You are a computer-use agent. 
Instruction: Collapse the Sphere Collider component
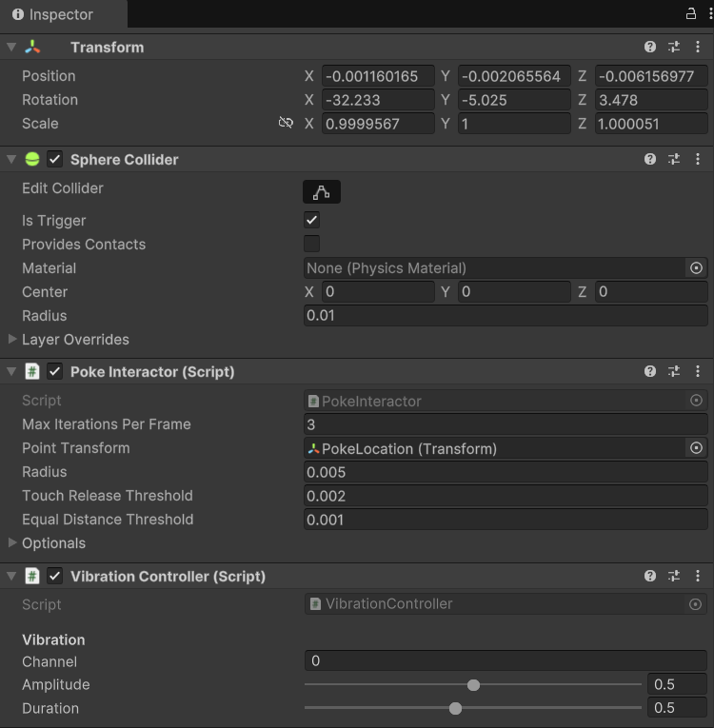[x=11, y=159]
